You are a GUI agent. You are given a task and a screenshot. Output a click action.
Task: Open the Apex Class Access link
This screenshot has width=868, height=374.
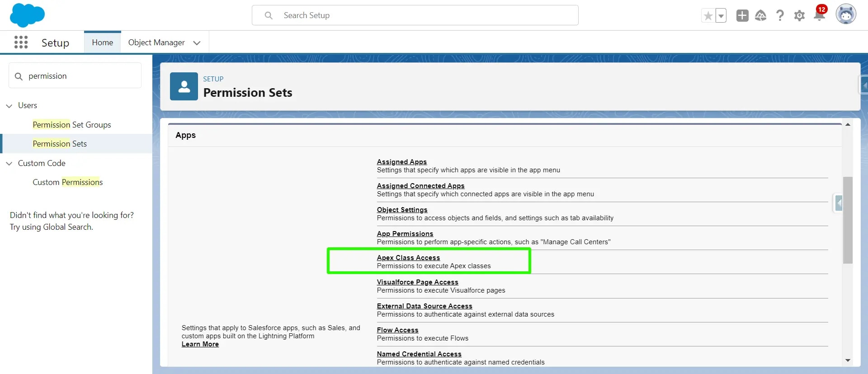(x=408, y=258)
